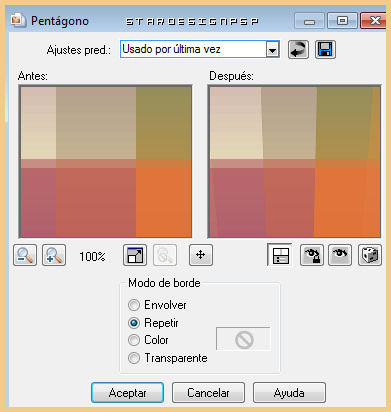Click the zoom out magnifier icon

[25, 255]
